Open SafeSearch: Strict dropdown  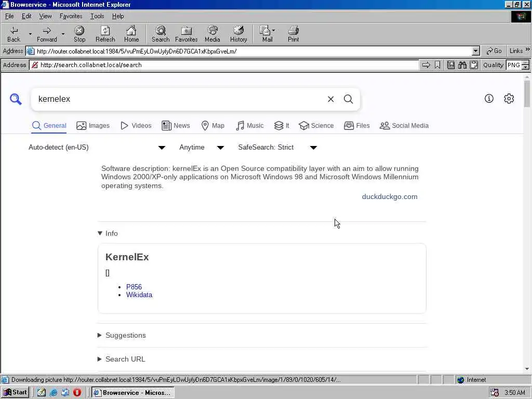point(277,147)
